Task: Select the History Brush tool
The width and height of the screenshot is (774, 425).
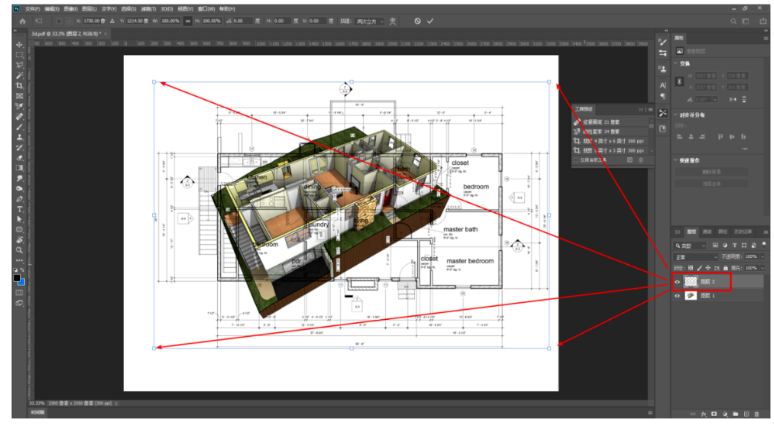Action: pyautogui.click(x=20, y=148)
